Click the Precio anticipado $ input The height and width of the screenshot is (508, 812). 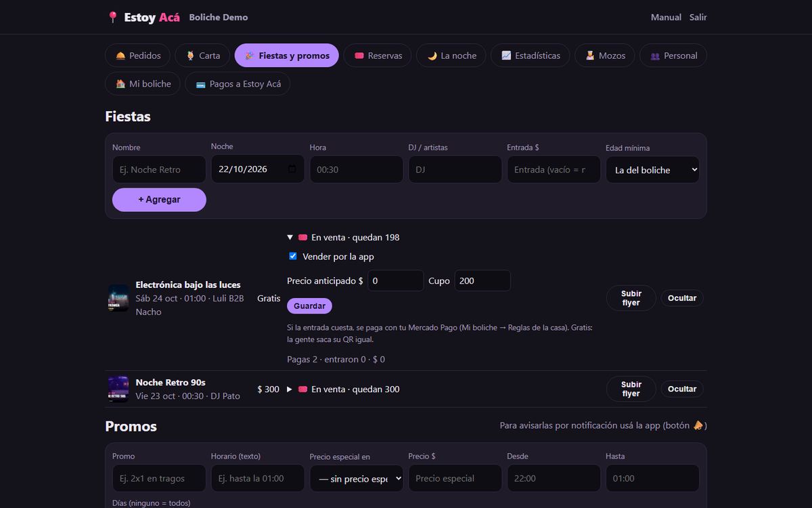[x=396, y=280]
